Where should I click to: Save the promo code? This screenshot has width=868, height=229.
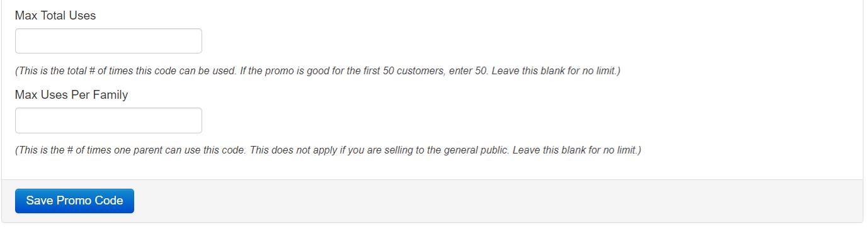pos(74,201)
